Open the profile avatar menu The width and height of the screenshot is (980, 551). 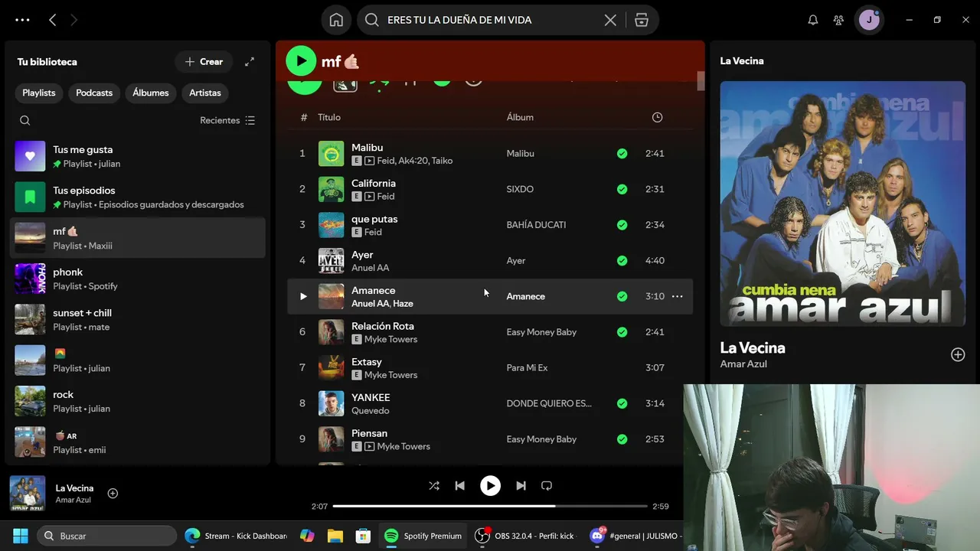(x=869, y=20)
